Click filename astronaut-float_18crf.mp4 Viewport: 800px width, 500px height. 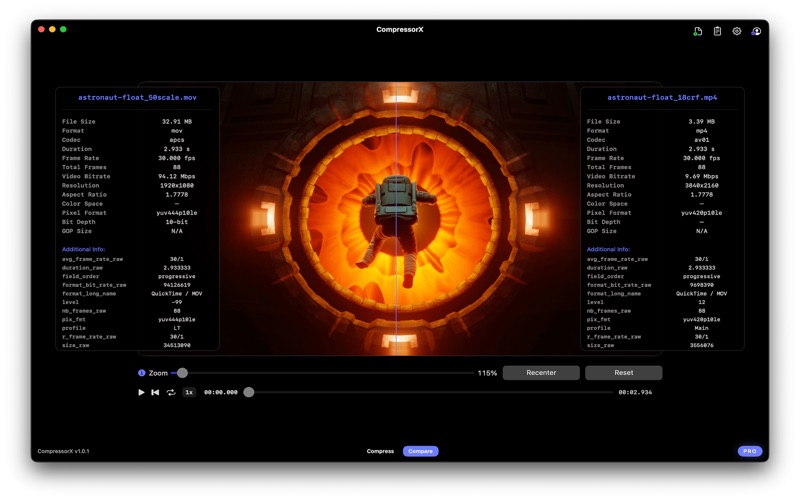pyautogui.click(x=662, y=97)
